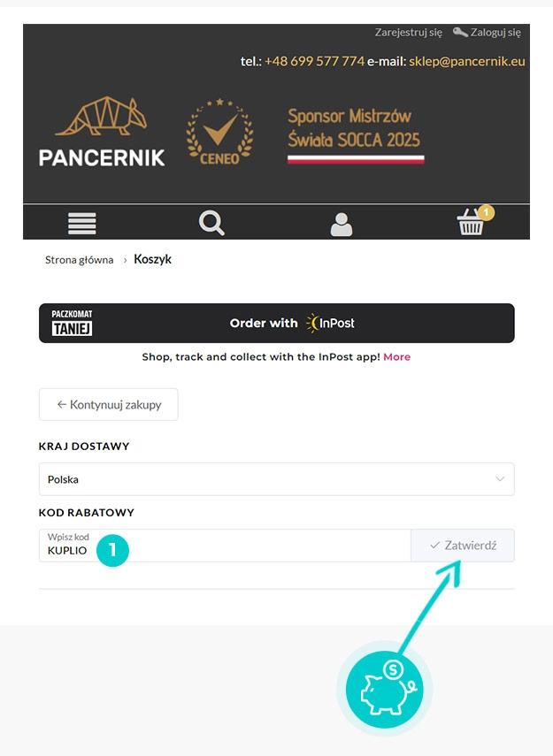Click the Zatwierdź confirm button
Viewport: 553px width, 756px height.
point(463,546)
